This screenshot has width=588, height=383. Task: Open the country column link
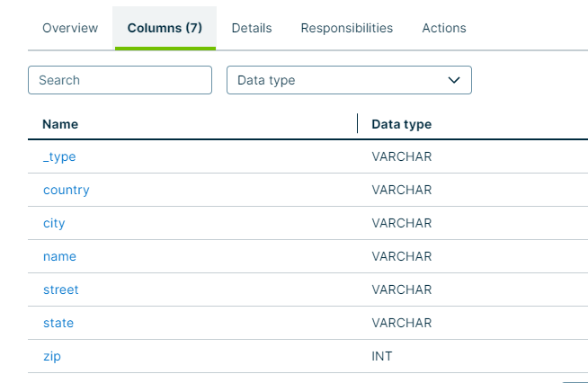67,190
